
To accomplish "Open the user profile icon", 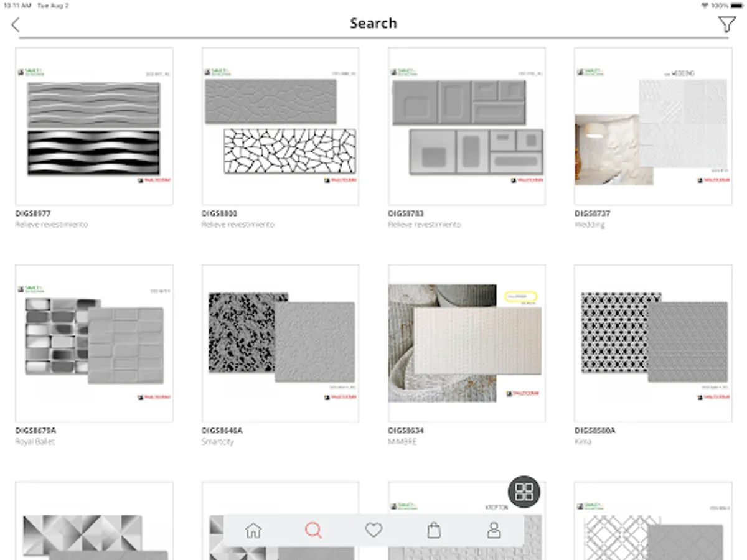I will (x=494, y=530).
